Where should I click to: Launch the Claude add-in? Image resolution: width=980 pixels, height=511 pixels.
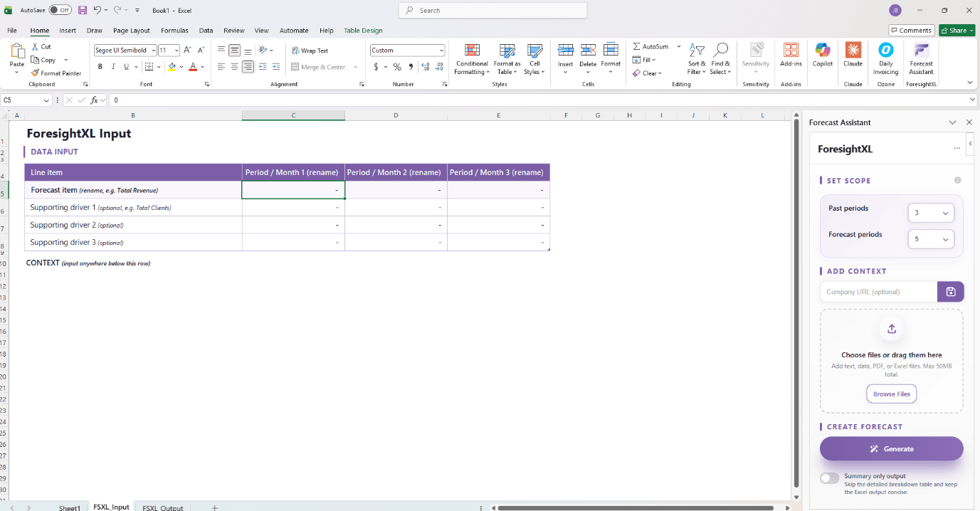click(853, 60)
